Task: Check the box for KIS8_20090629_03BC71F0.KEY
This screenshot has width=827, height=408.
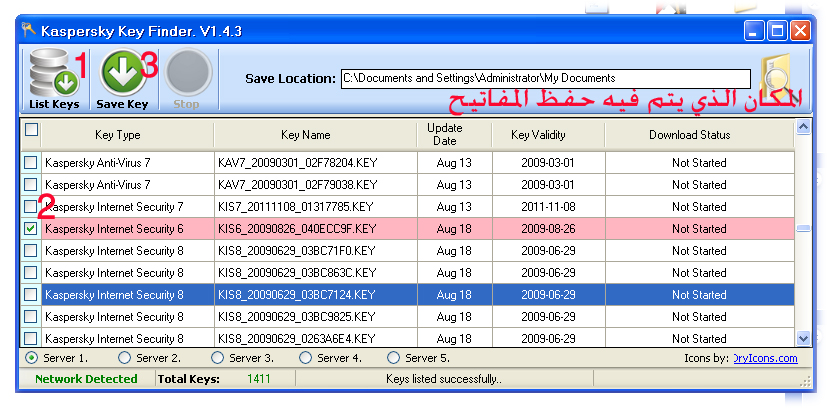Action: pyautogui.click(x=31, y=250)
